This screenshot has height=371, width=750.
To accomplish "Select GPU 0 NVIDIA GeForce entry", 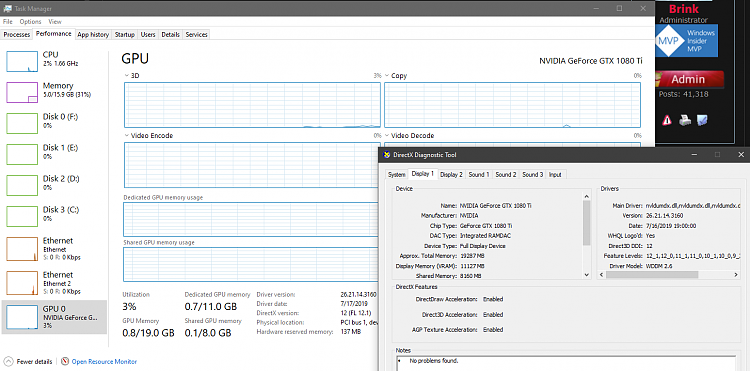I will click(x=55, y=317).
